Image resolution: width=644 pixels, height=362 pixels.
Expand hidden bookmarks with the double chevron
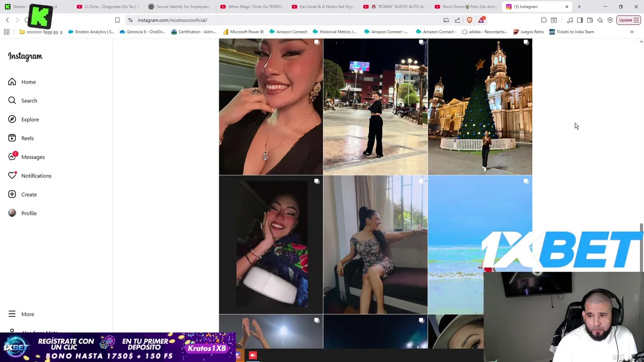[632, 32]
